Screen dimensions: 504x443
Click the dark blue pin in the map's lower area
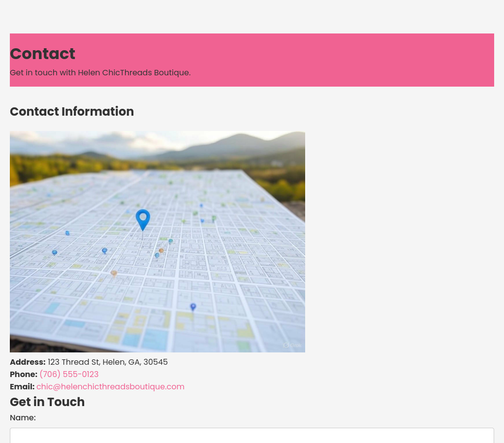click(193, 307)
